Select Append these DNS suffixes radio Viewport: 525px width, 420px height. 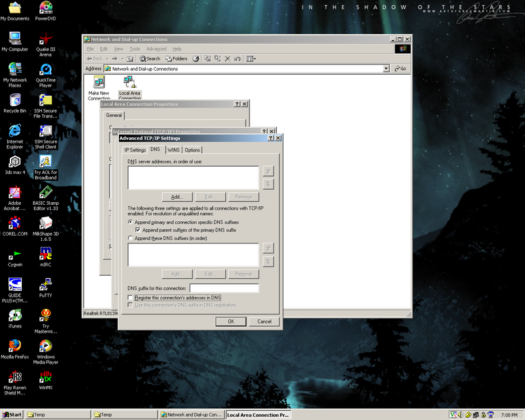130,238
